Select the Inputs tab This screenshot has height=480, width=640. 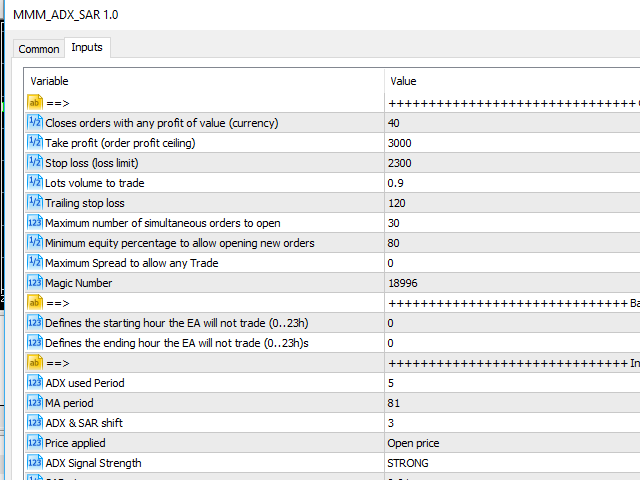coord(87,48)
